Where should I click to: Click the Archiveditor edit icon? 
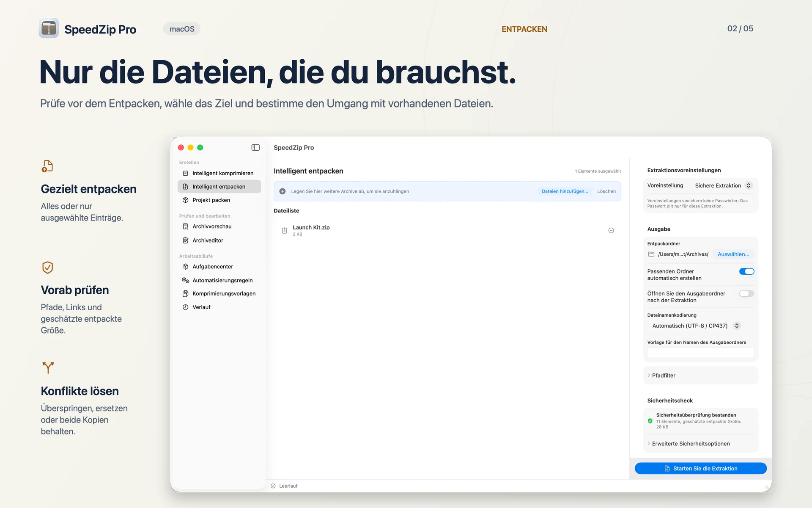185,240
